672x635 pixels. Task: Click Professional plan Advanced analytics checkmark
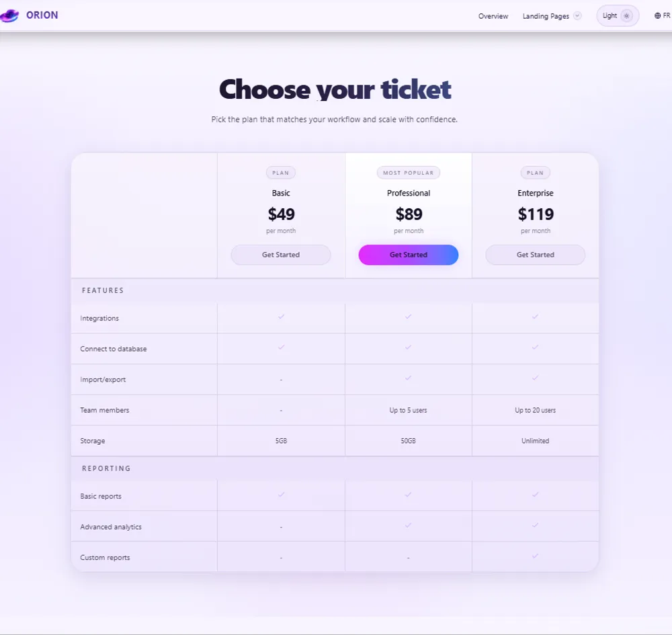pyautogui.click(x=408, y=525)
